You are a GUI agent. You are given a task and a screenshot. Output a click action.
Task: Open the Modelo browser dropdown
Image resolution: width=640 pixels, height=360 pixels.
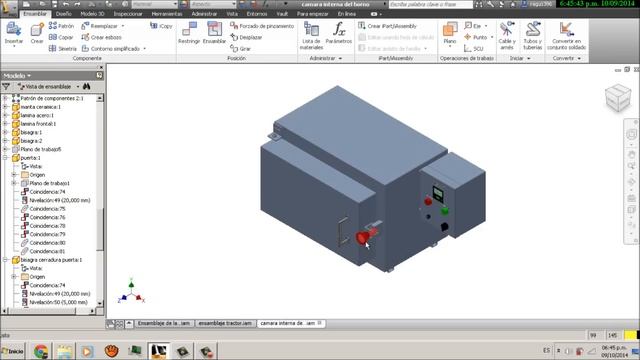click(17, 76)
